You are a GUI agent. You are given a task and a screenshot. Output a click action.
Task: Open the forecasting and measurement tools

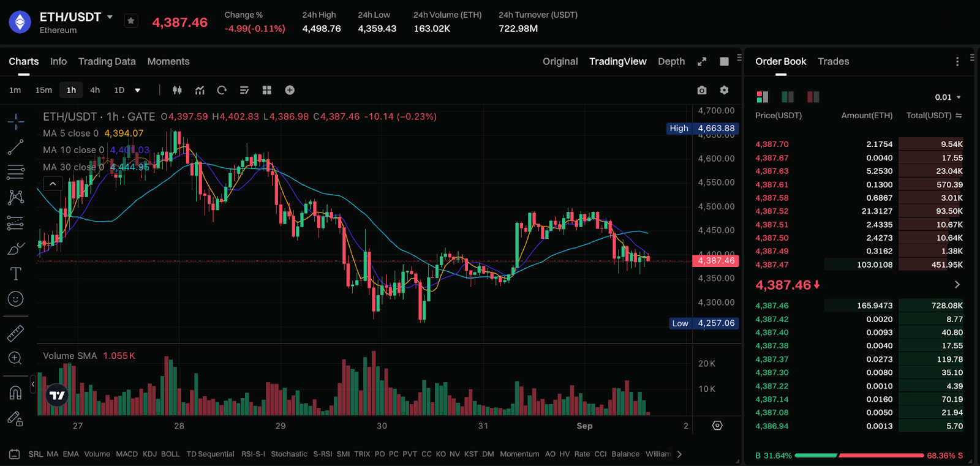tap(16, 223)
